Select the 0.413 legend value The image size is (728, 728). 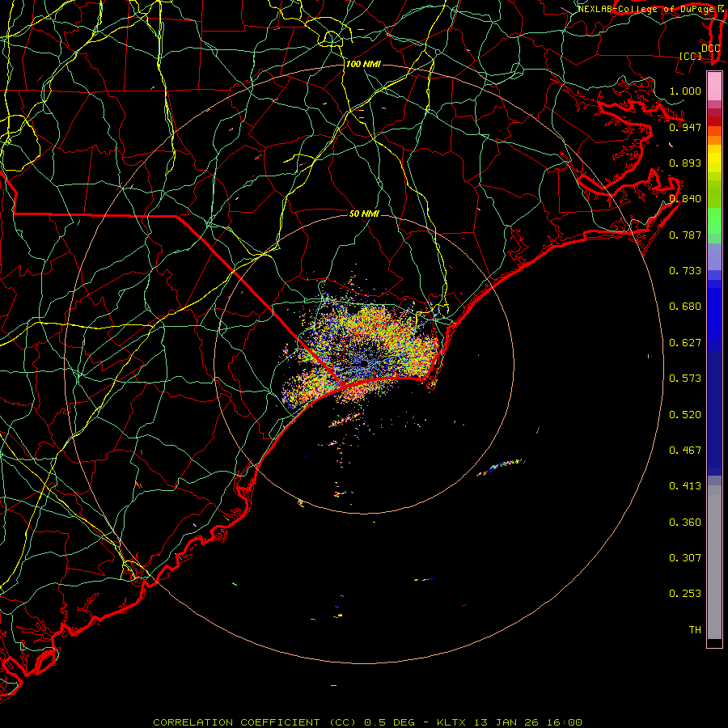(x=685, y=486)
